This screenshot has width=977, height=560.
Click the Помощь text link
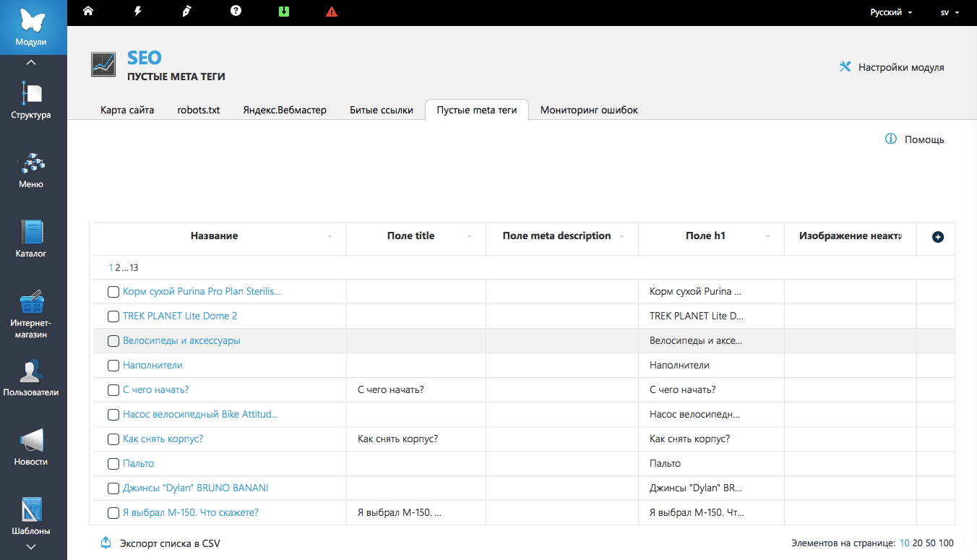click(924, 139)
